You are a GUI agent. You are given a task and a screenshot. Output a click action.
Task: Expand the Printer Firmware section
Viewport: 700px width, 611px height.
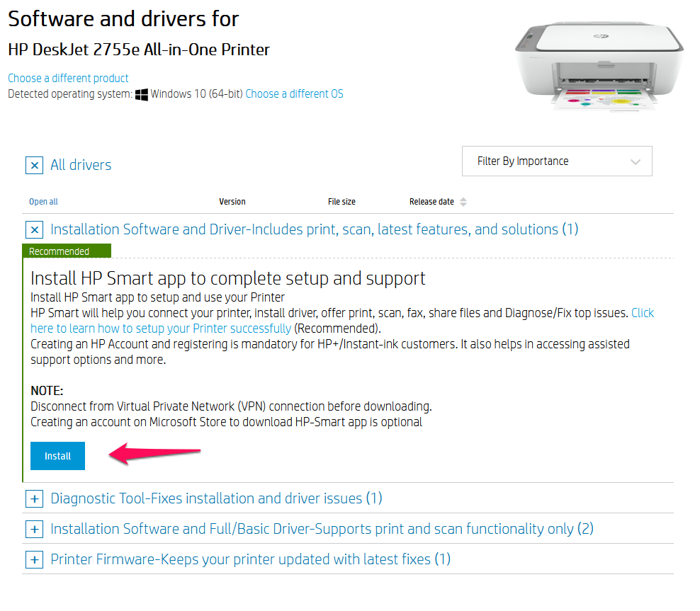(x=35, y=559)
